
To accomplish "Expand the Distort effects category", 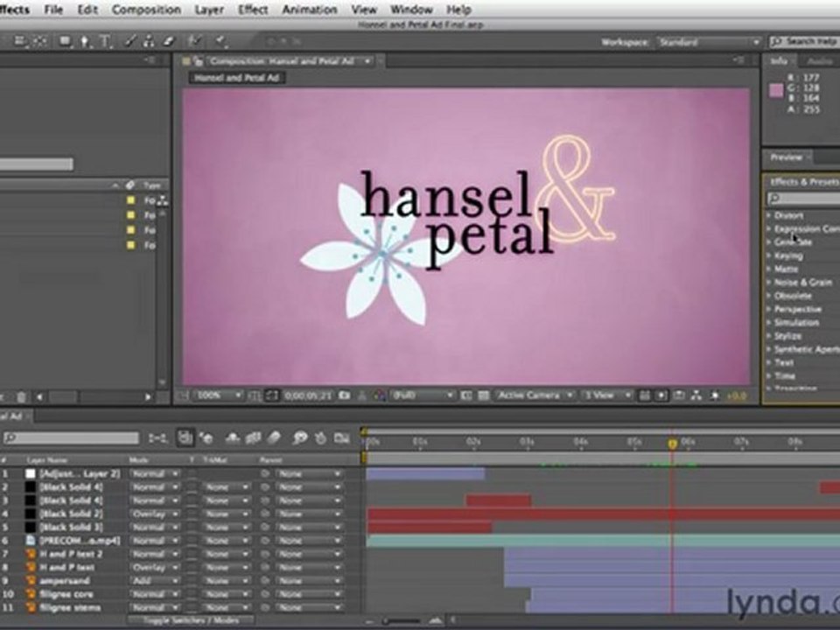I will [x=769, y=215].
